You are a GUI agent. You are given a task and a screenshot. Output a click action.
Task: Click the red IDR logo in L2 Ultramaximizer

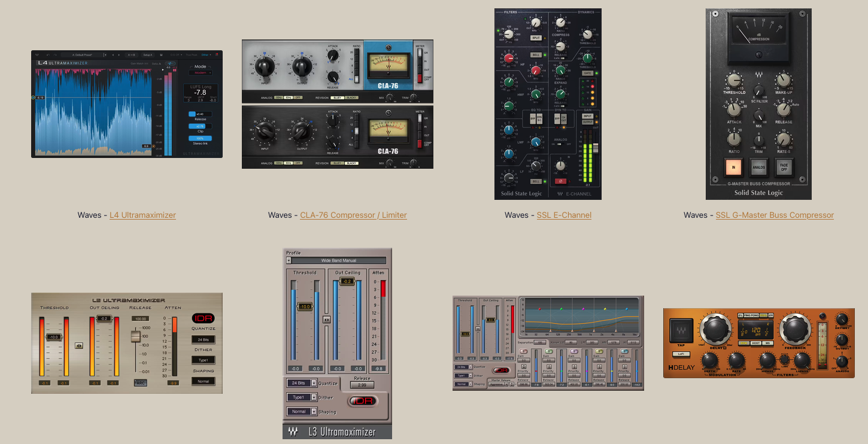click(204, 318)
